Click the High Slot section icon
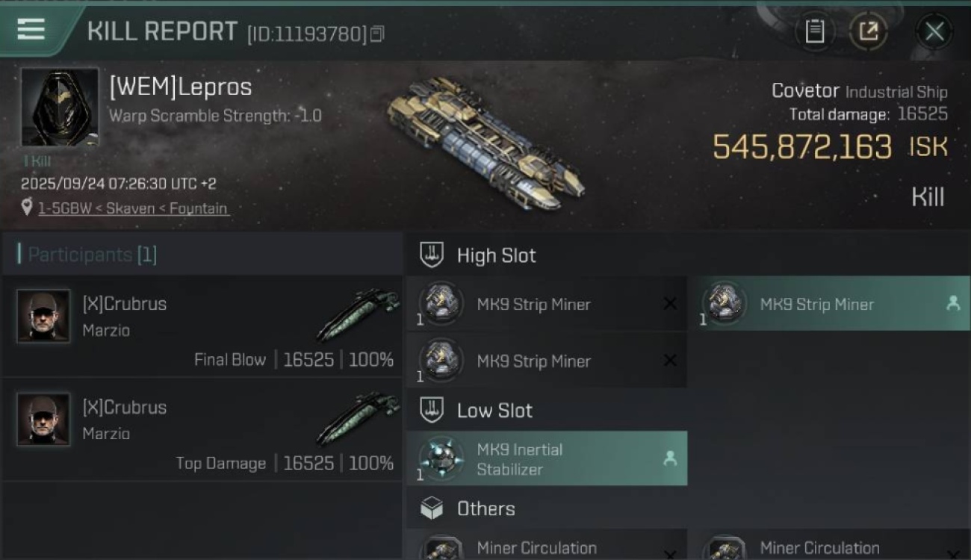The width and height of the screenshot is (971, 560). [x=432, y=255]
